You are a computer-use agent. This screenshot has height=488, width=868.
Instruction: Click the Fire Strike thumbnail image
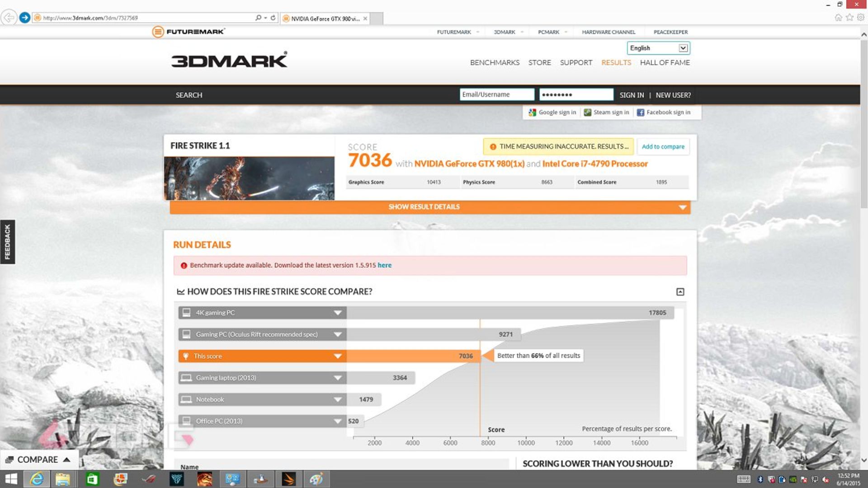click(x=249, y=178)
